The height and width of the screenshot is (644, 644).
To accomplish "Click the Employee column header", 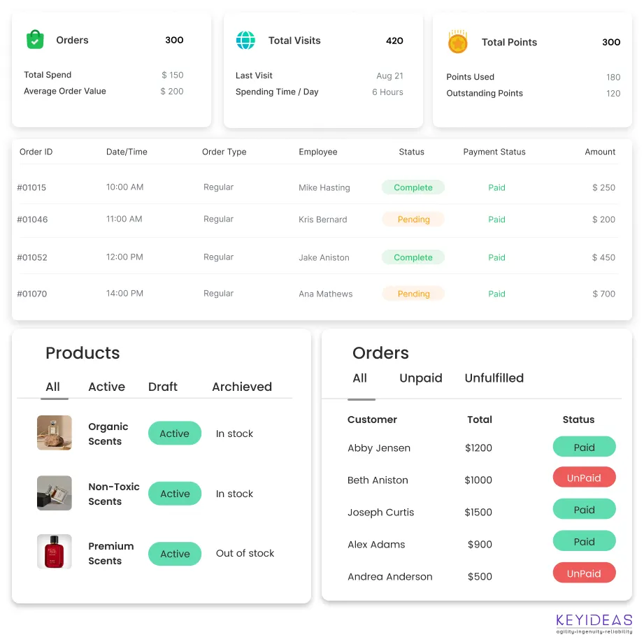I will pyautogui.click(x=318, y=152).
